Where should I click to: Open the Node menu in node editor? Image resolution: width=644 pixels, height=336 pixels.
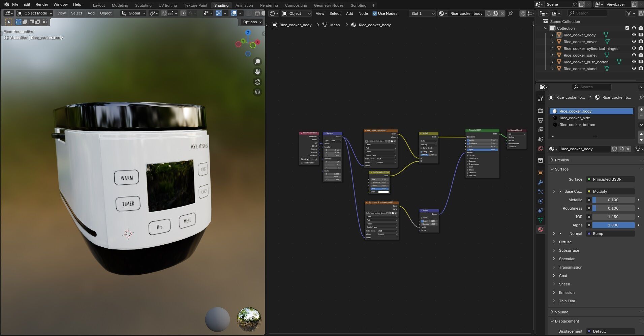363,13
